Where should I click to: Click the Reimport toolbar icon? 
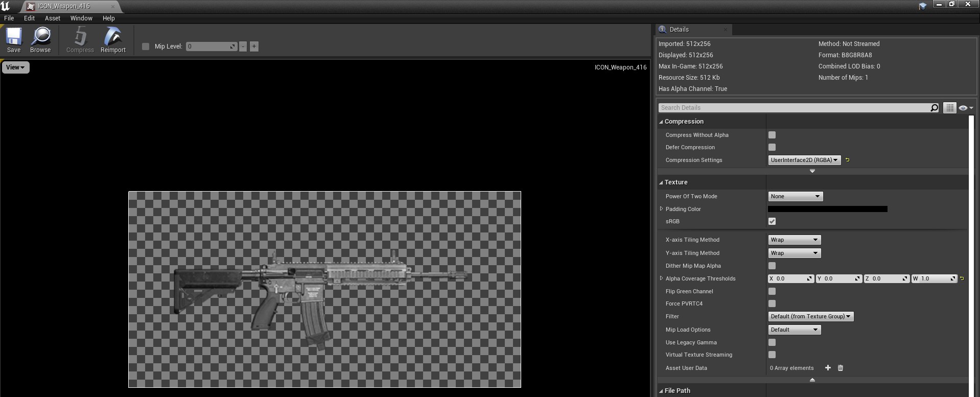[x=113, y=40]
